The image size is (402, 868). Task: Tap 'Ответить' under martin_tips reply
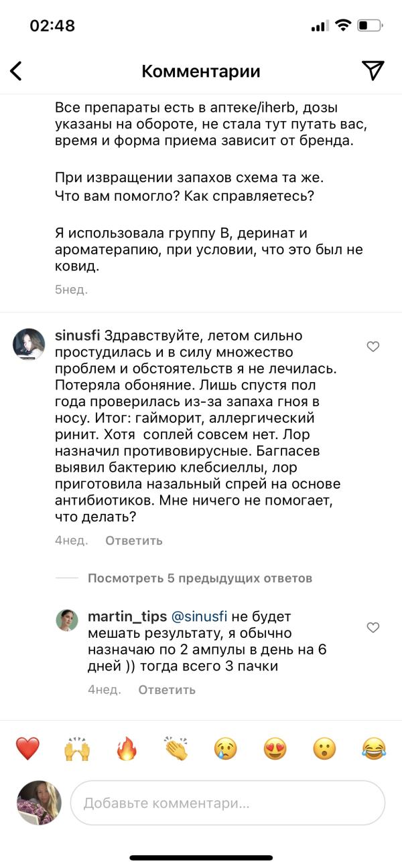point(167,689)
